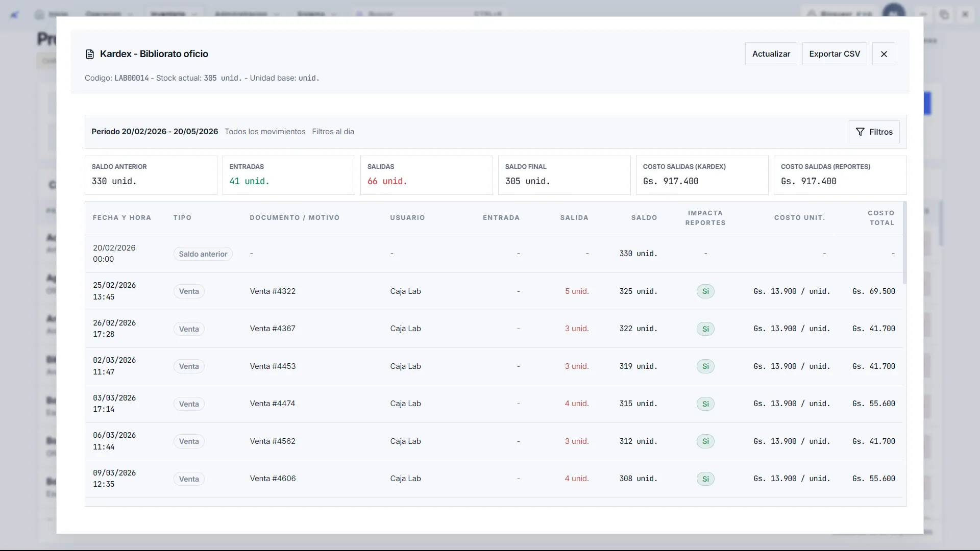Open document Venta #4562

(x=273, y=441)
